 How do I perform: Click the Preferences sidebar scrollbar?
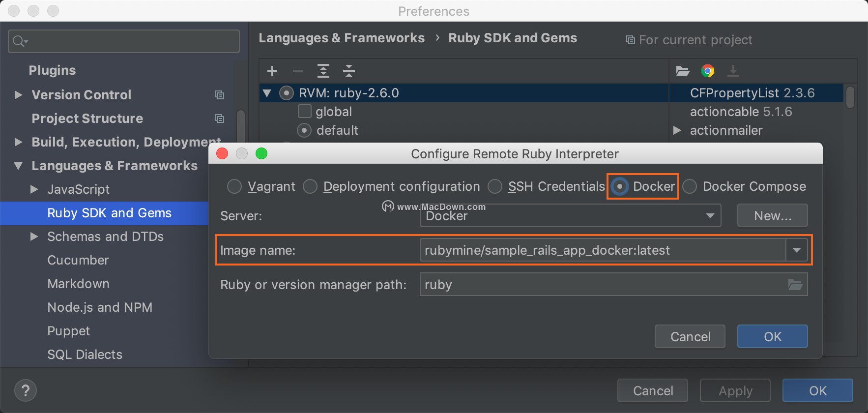(x=240, y=125)
